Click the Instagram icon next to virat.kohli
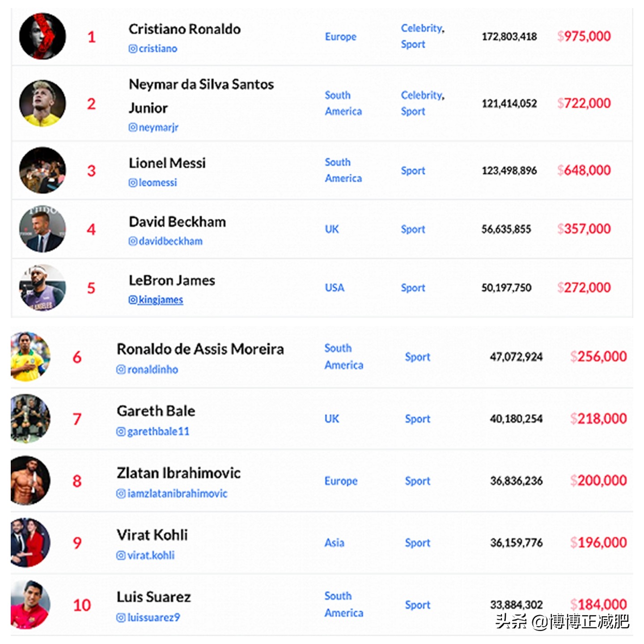The image size is (644, 644). tap(121, 555)
